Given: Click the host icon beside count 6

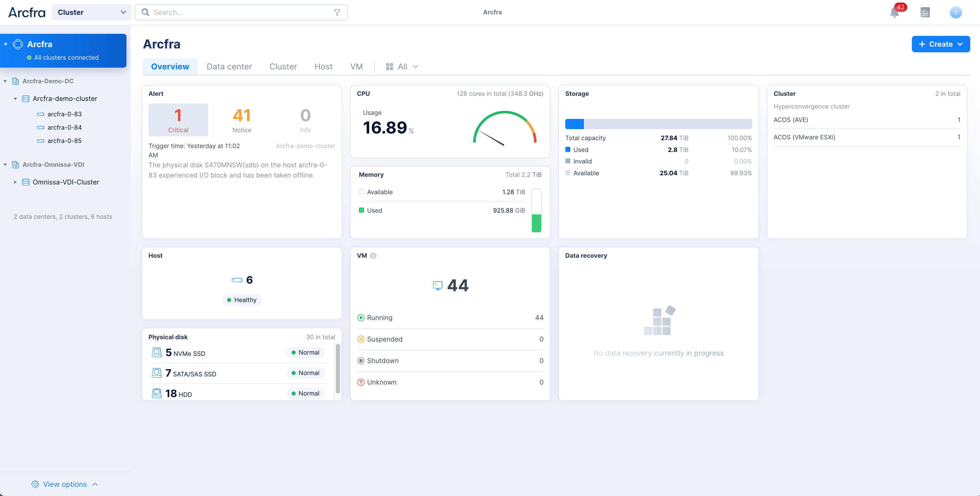Looking at the screenshot, I should tap(237, 280).
